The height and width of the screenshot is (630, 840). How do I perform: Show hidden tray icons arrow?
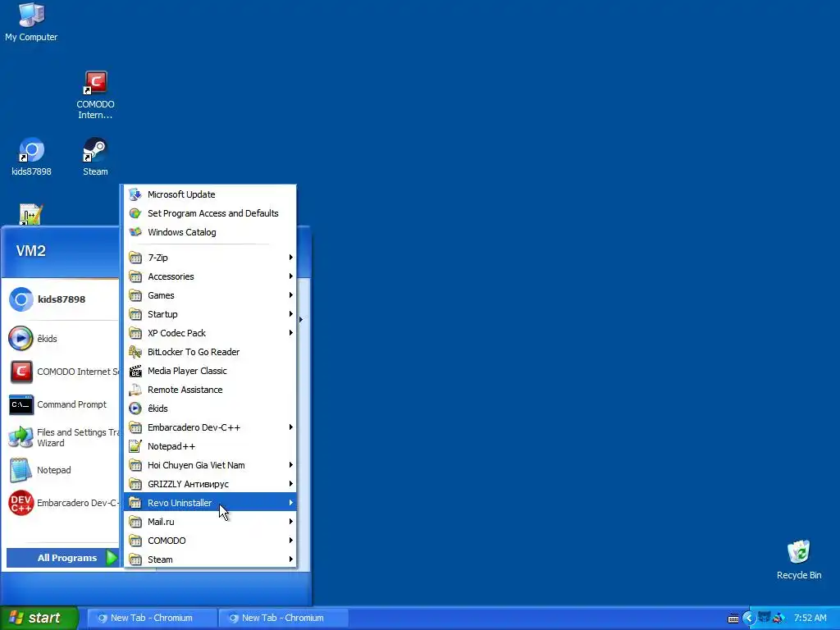pos(749,619)
